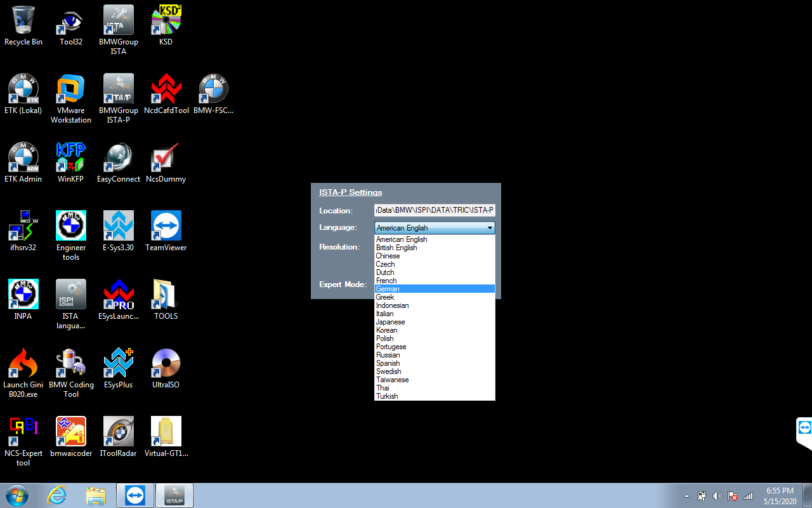Open bmwaicoder desktop shortcut
Viewport: 812px width, 508px height.
tap(71, 437)
